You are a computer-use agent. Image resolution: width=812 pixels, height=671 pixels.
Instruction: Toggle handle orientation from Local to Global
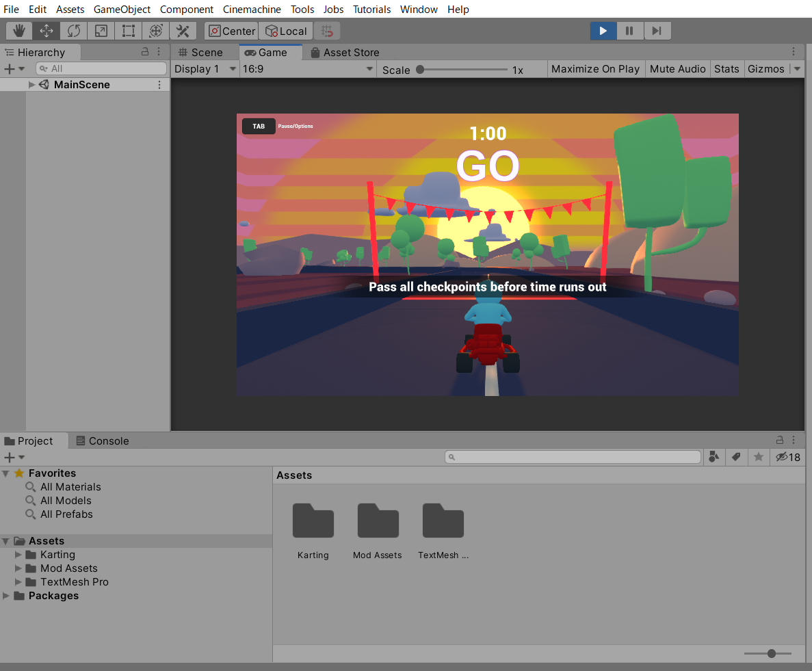point(285,31)
